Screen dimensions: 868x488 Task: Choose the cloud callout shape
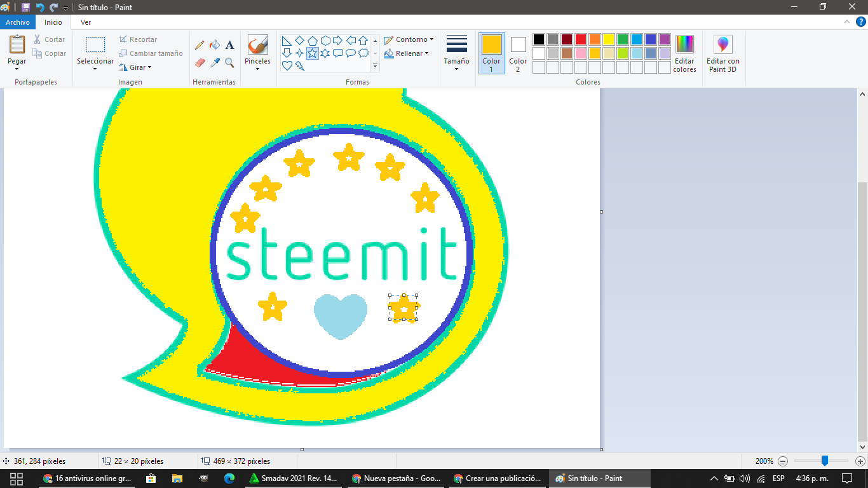[363, 53]
